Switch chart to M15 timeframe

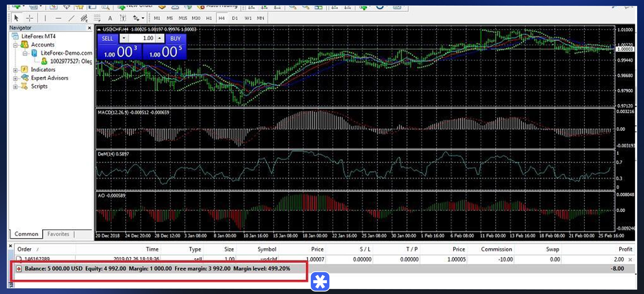pos(183,18)
